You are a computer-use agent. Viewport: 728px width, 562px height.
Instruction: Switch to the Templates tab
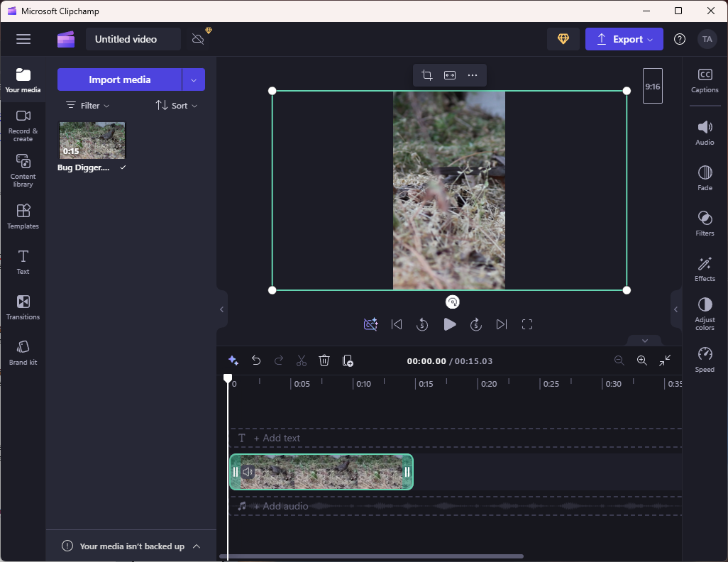(23, 216)
